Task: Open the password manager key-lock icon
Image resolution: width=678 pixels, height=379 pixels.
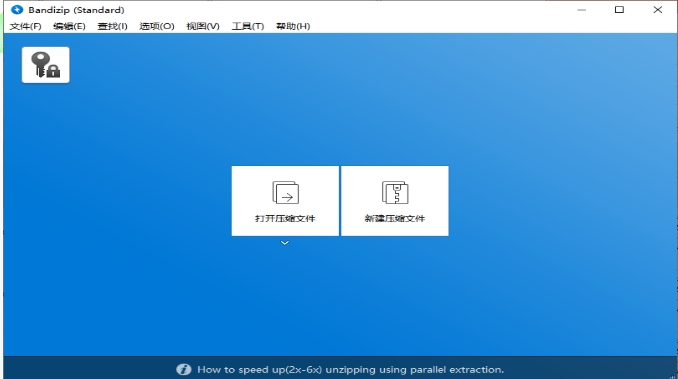Action: tap(45, 65)
